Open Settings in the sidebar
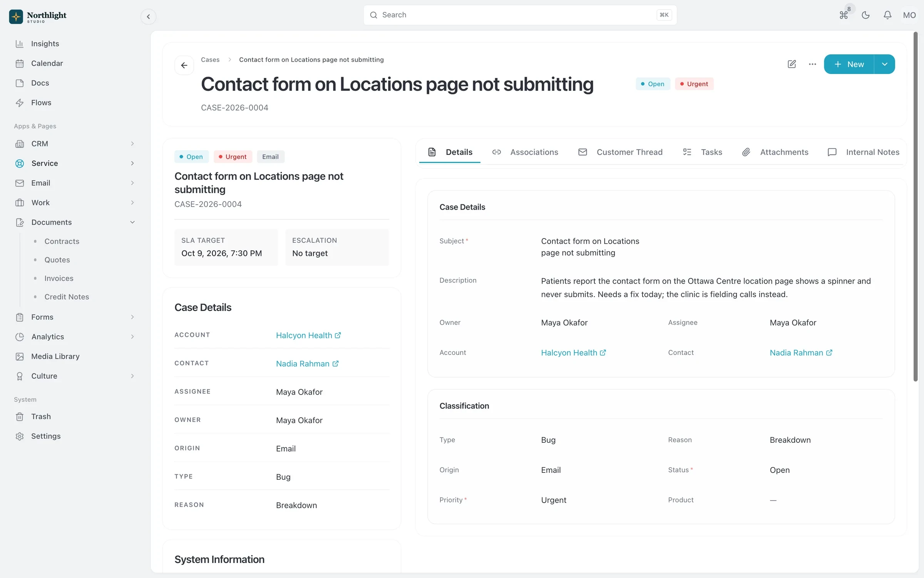The height and width of the screenshot is (578, 924). [x=75, y=436]
